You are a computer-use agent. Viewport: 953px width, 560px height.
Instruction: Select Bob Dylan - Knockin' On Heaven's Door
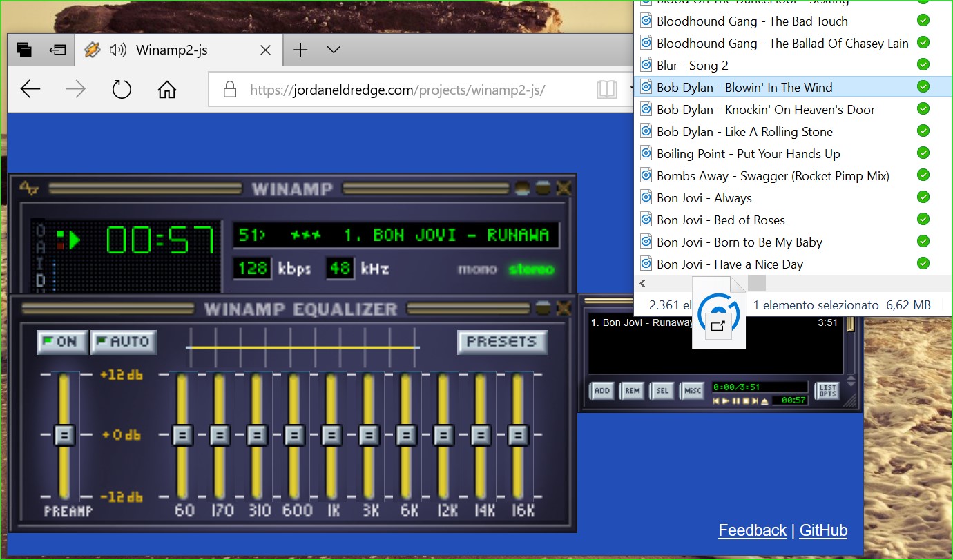click(766, 109)
